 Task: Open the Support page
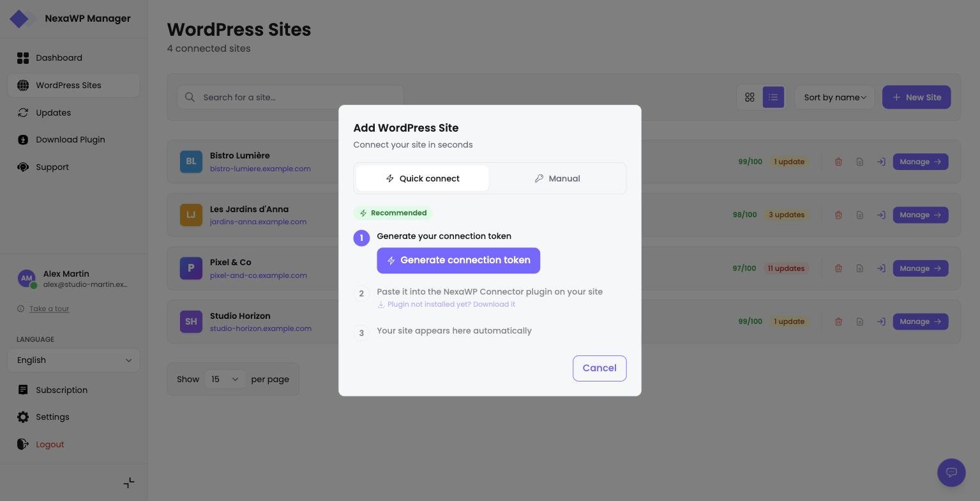click(x=74, y=167)
